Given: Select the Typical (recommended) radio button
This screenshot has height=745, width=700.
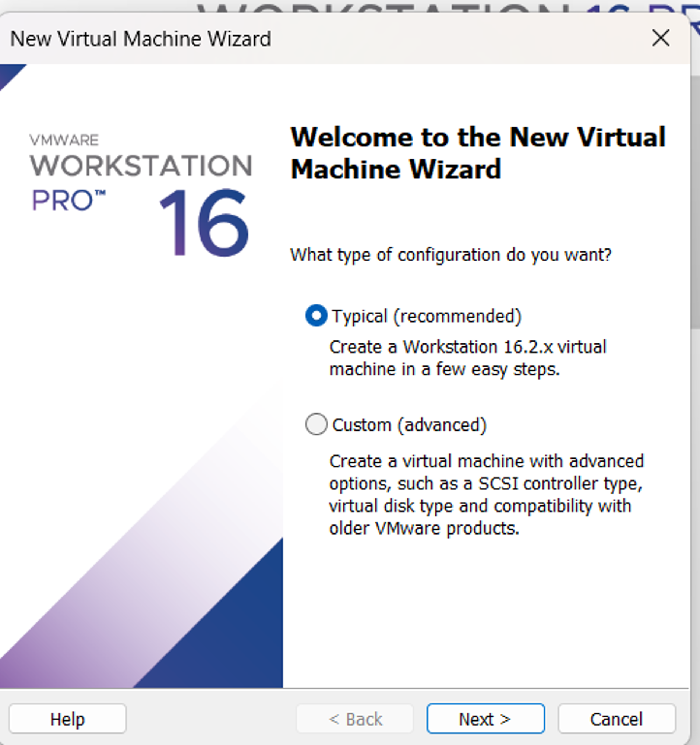Looking at the screenshot, I should tap(316, 316).
